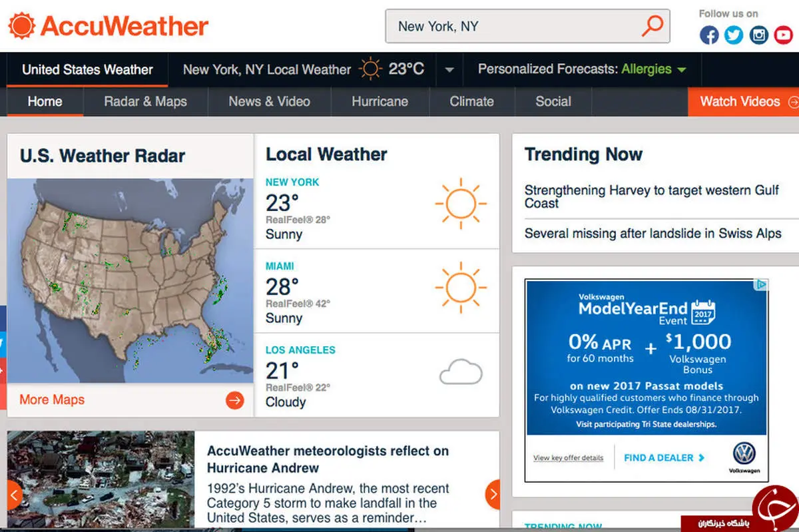
Task: Click the arrow icon on Watch Videos
Action: point(792,102)
